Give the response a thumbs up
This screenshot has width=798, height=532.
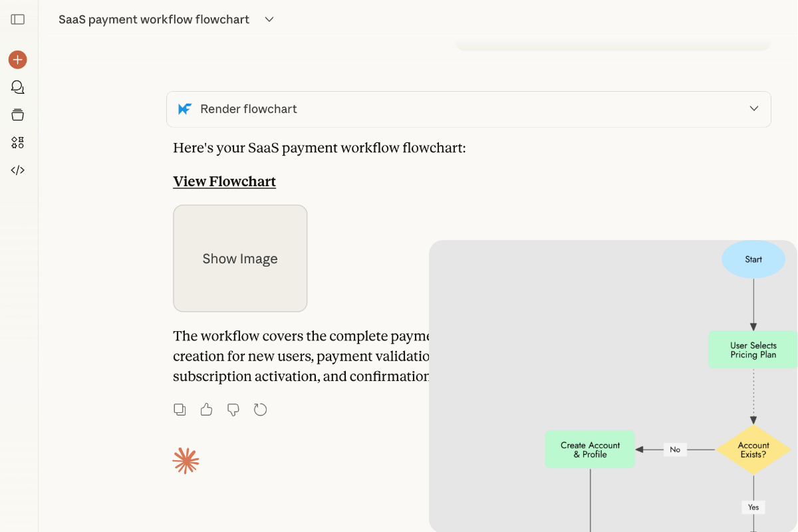207,410
